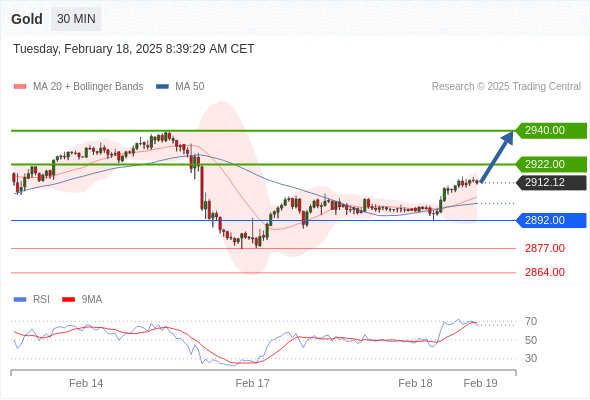Click the 2912.12 current price tag
Image resolution: width=590 pixels, height=400 pixels.
click(551, 183)
